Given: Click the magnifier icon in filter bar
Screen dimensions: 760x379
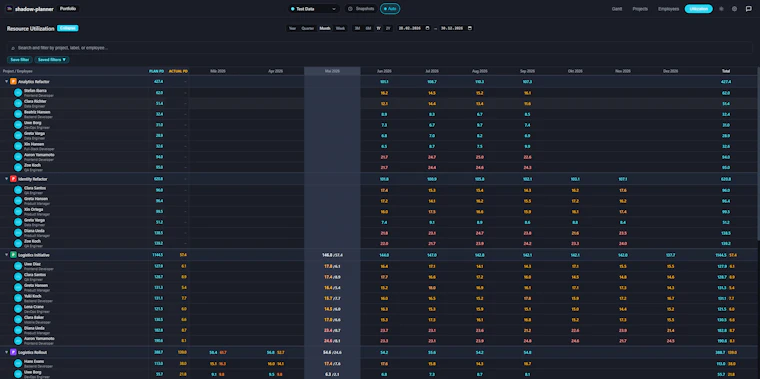Looking at the screenshot, I should tap(13, 48).
